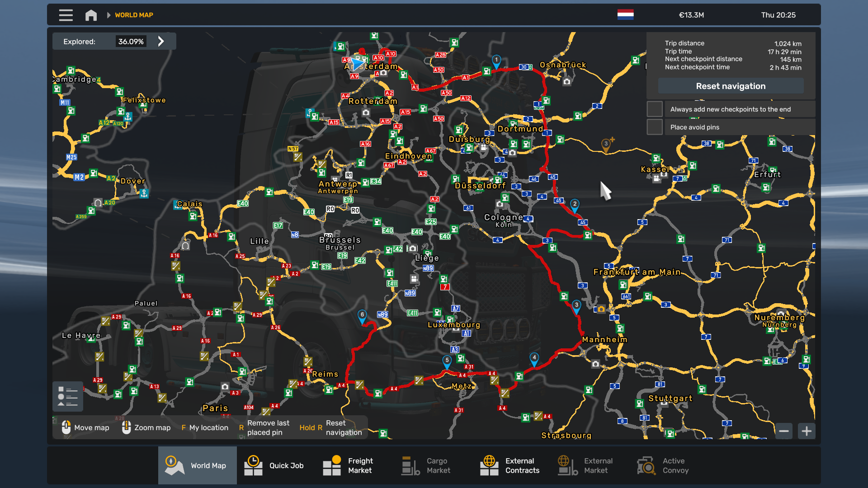Screen dimensions: 868x488
Task: Click garage icon near Frankfurt
Action: click(x=601, y=310)
